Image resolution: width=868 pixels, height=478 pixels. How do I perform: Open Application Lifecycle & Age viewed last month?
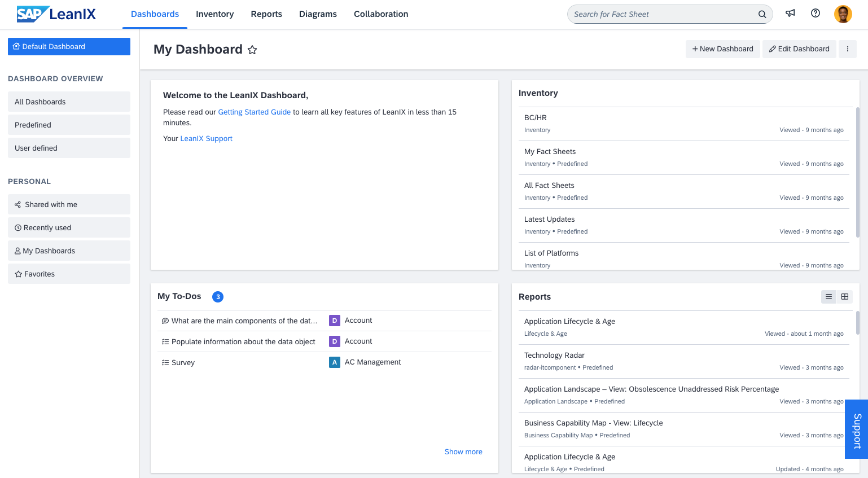click(x=683, y=327)
